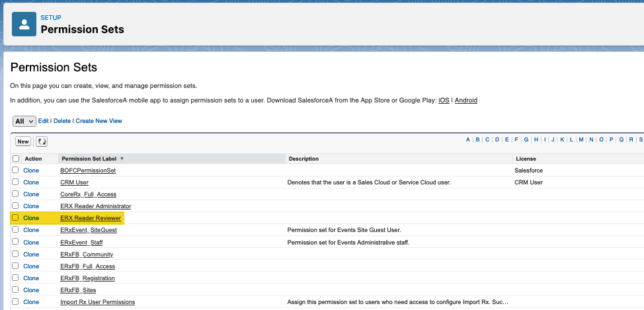This screenshot has height=310, width=644.
Task: Toggle checkbox for BOFCPermissionSet row
Action: click(x=15, y=170)
